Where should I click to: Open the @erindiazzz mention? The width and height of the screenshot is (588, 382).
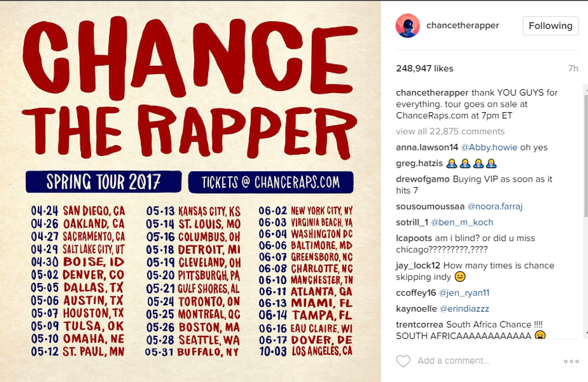tap(464, 308)
